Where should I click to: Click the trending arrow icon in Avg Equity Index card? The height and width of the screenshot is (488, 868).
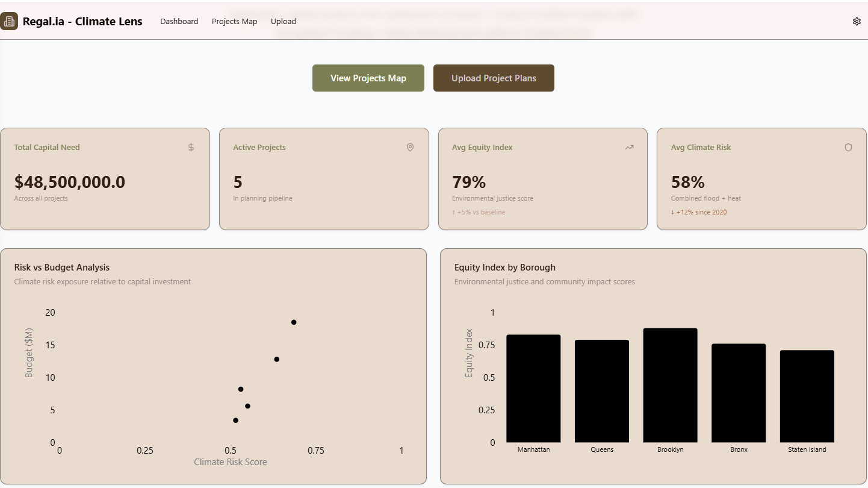629,147
